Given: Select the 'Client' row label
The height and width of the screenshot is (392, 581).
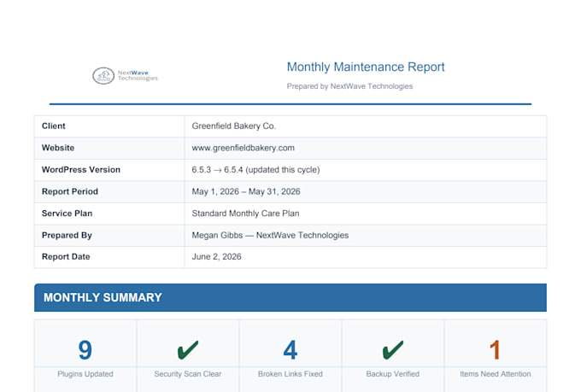Looking at the screenshot, I should (x=53, y=126).
